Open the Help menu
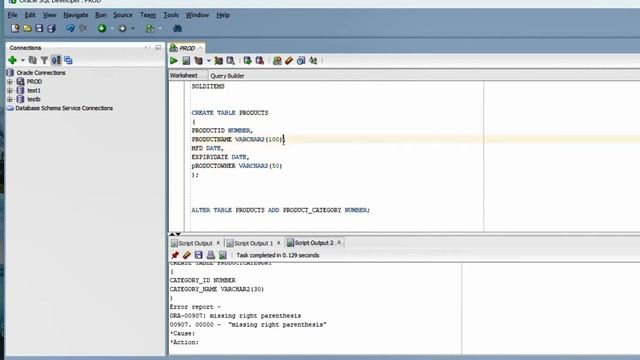This screenshot has height=360, width=640. (223, 15)
